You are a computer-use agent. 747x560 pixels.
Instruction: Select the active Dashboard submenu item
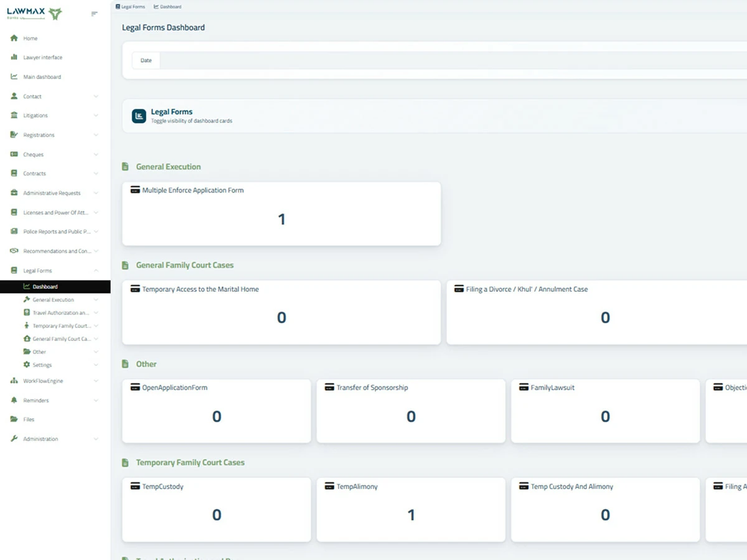coord(55,287)
